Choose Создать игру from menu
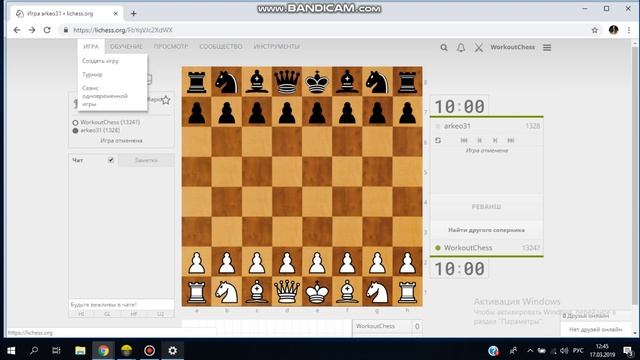The height and width of the screenshot is (360, 640). point(100,61)
